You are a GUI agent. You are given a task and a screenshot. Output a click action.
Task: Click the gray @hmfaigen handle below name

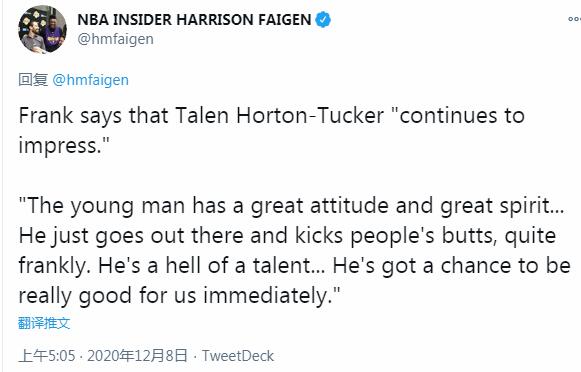[115, 39]
